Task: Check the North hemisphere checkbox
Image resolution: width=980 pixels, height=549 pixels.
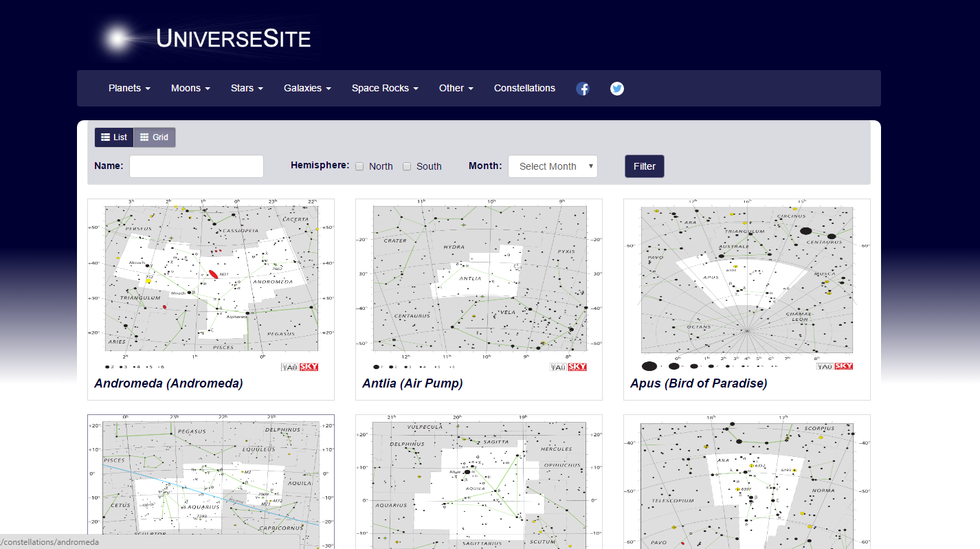Action: tap(359, 166)
